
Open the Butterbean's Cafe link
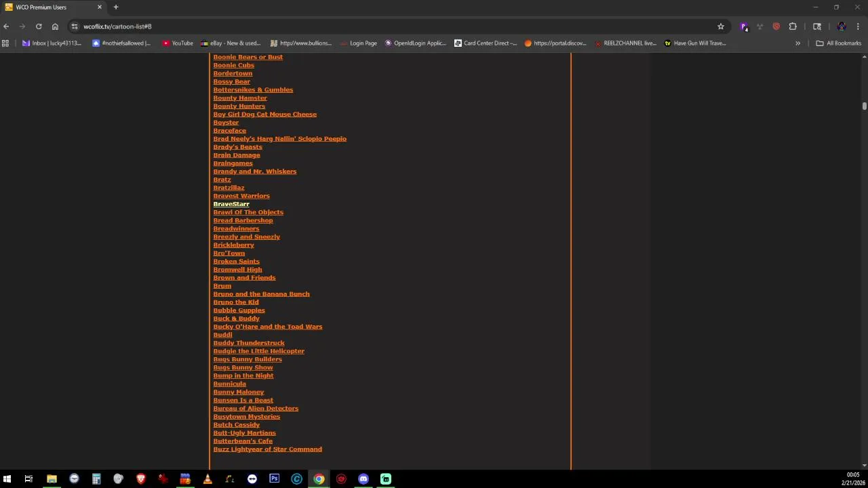tap(243, 441)
